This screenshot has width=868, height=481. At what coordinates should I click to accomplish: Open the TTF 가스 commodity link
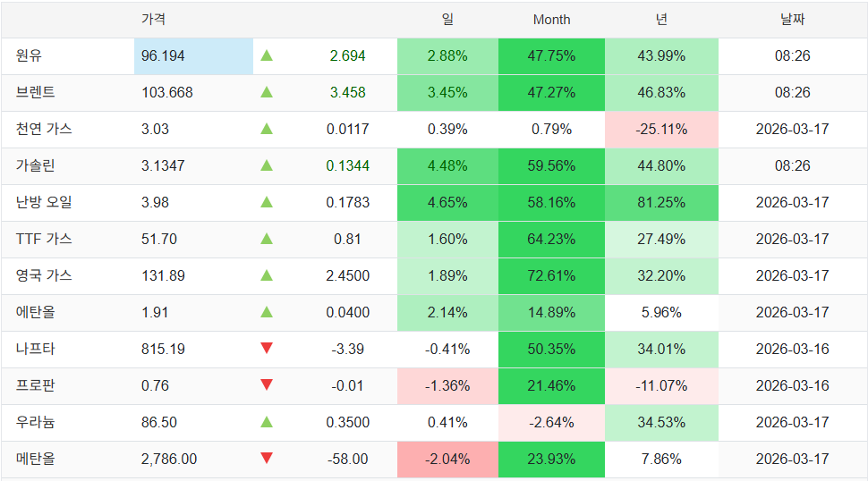[x=44, y=239]
